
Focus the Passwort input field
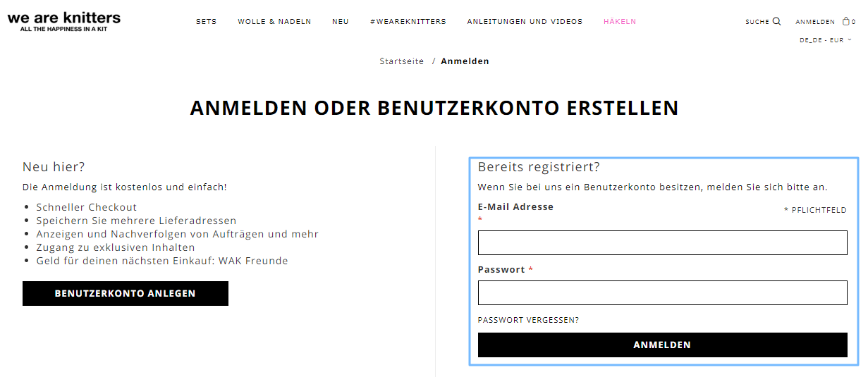click(663, 292)
